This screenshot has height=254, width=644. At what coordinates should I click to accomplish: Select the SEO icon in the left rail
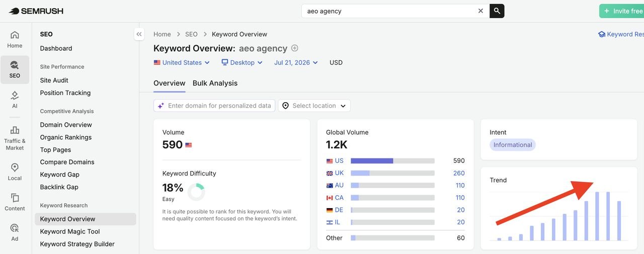point(15,69)
